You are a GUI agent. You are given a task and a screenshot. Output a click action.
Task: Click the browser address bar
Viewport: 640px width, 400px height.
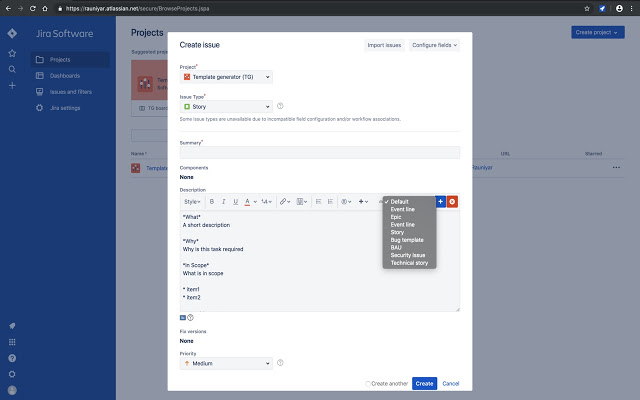[318, 8]
